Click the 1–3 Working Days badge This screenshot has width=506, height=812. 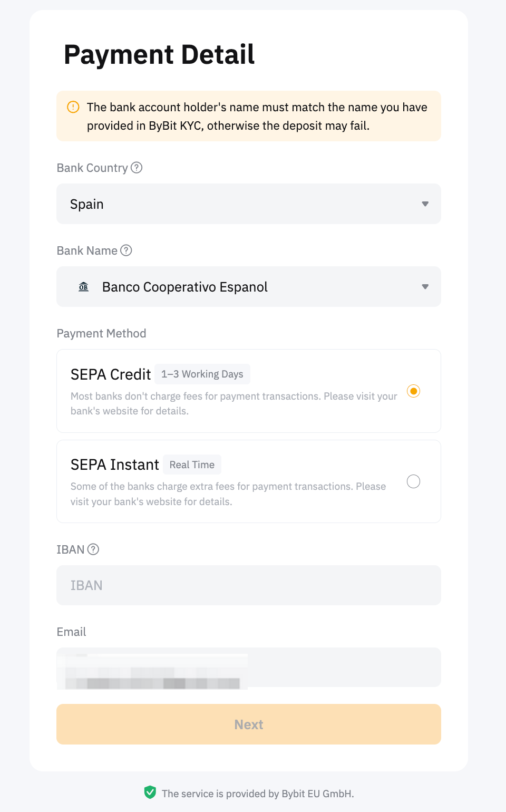(202, 374)
